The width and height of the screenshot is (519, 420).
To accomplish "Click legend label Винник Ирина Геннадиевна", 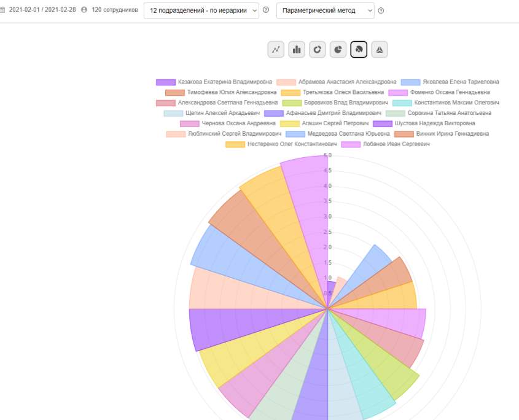I will pos(453,134).
